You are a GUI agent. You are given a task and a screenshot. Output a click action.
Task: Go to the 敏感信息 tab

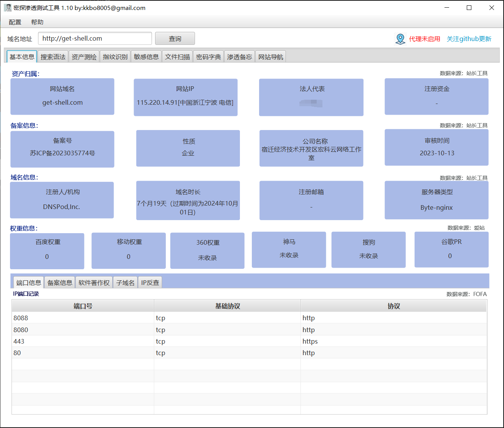coord(146,57)
